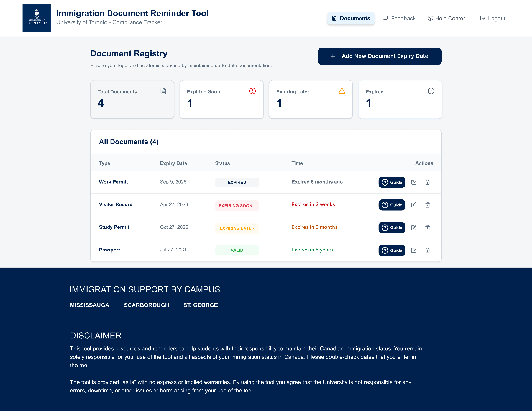Select the Expired summary card
The height and width of the screenshot is (411, 532).
click(x=400, y=99)
